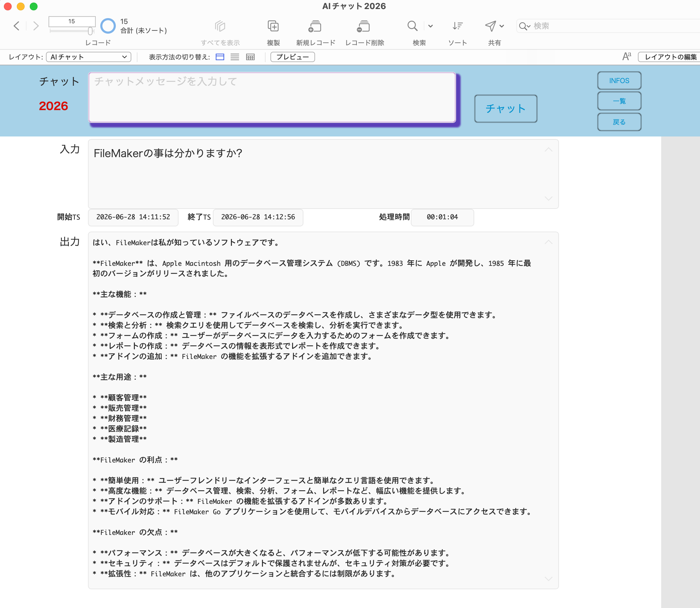Click the line **顧客管理**

point(120,398)
